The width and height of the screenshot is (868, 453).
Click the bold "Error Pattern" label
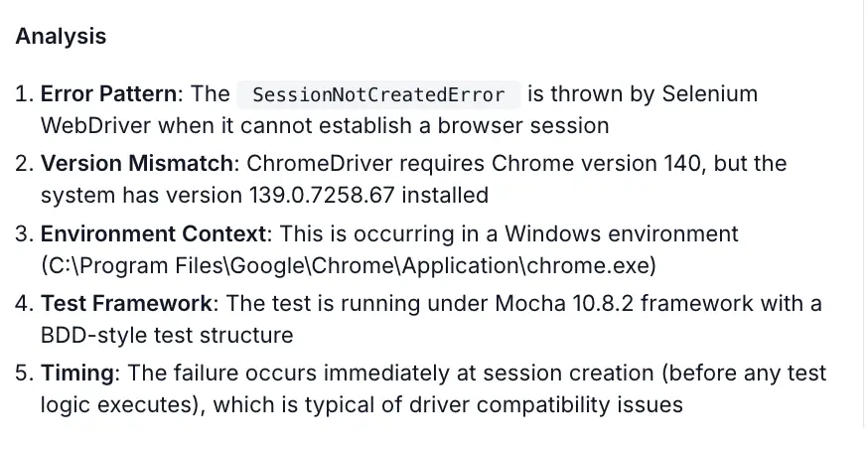111,94
